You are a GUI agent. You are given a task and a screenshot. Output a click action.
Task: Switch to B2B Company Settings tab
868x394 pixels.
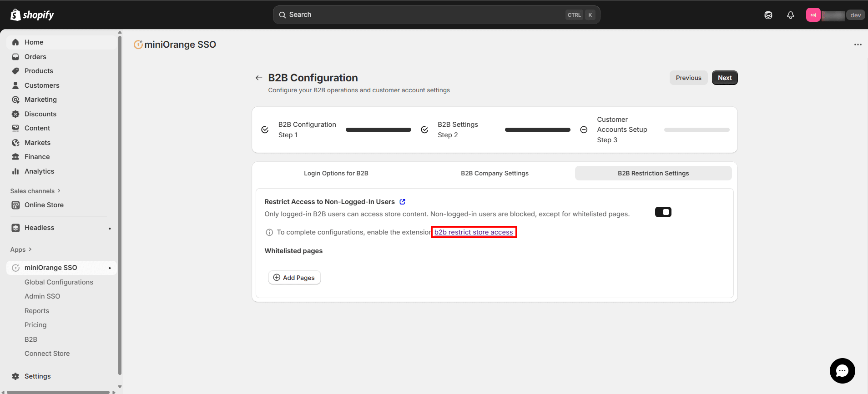coord(495,173)
